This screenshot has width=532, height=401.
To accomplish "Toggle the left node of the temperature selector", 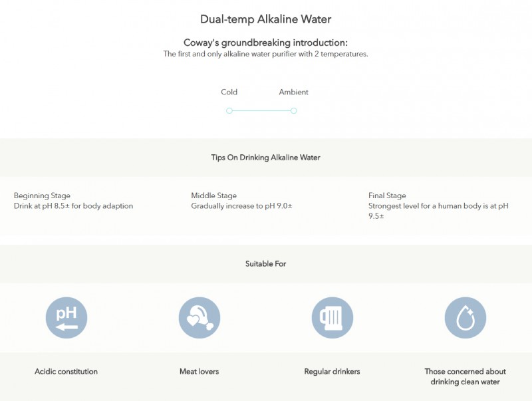I will (x=229, y=110).
